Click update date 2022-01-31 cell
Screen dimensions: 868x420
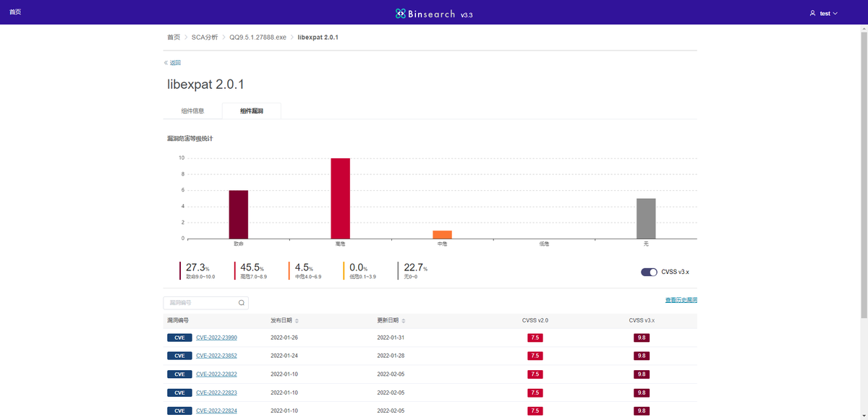(391, 338)
